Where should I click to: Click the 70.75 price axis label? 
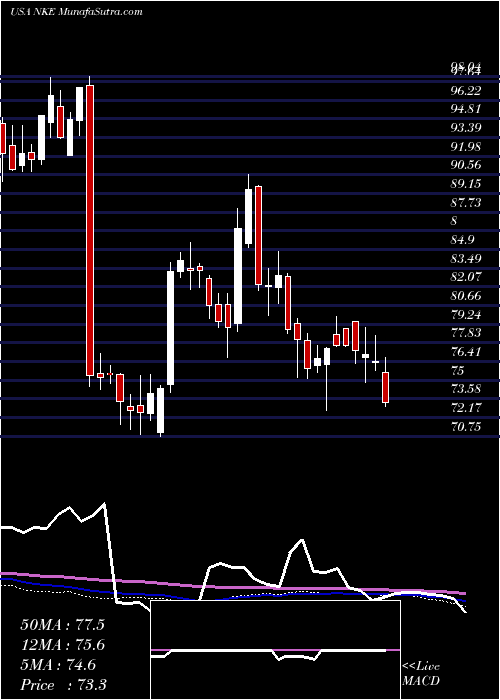click(x=466, y=426)
